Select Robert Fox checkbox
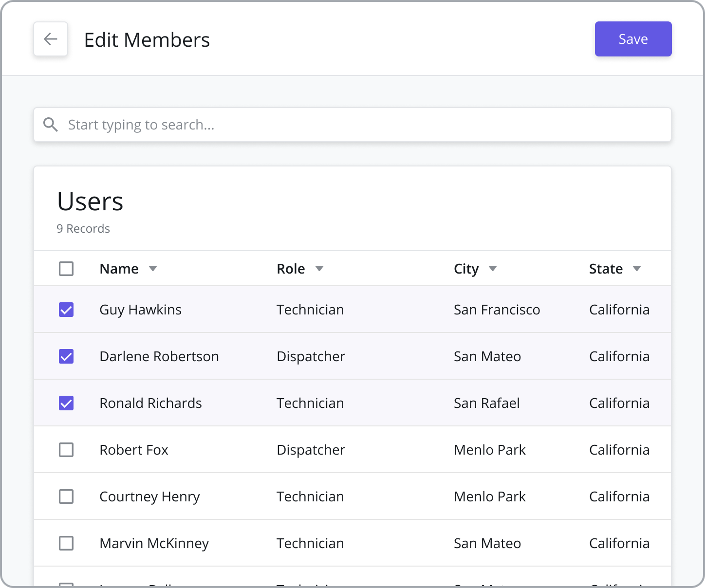 click(66, 450)
